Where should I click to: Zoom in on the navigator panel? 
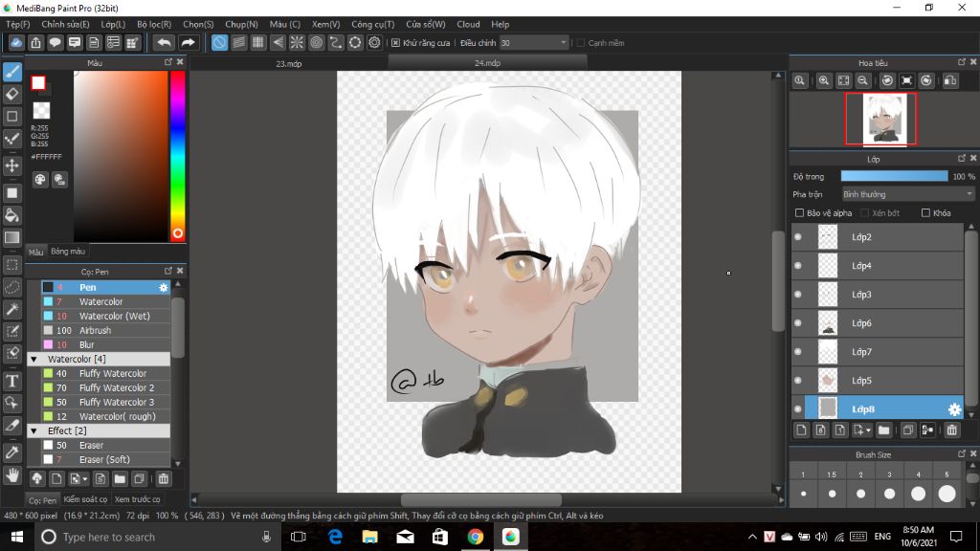pos(824,80)
